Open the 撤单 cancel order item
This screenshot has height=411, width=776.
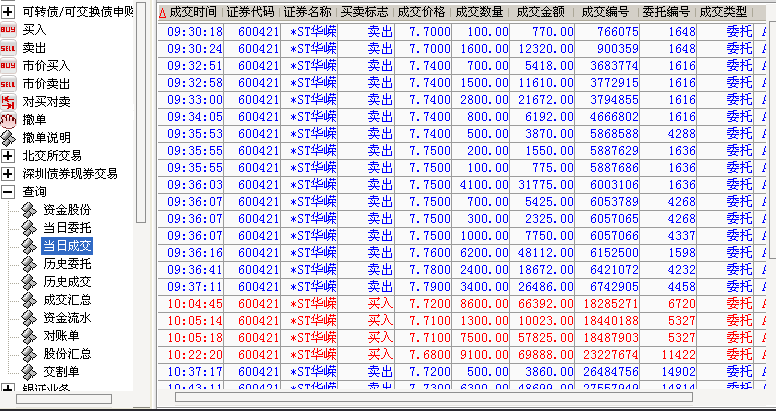(x=34, y=120)
